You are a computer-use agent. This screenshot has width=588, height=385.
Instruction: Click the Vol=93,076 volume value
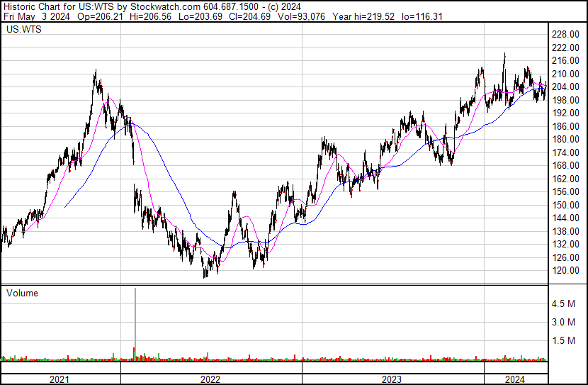[x=302, y=16]
